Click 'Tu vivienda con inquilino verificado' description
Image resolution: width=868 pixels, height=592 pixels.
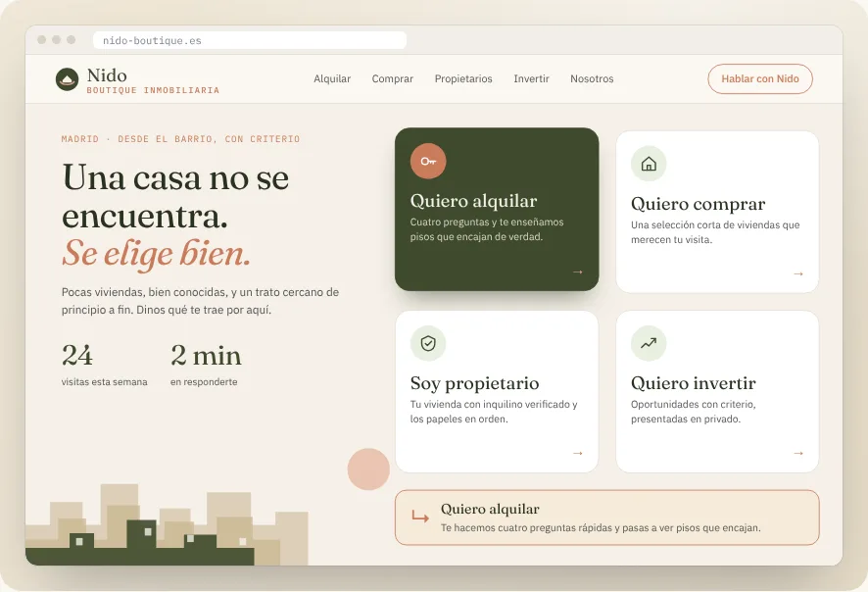tap(494, 412)
